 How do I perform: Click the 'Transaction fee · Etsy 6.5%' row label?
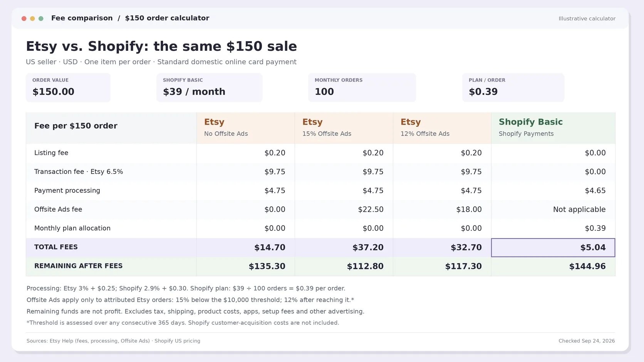pyautogui.click(x=79, y=172)
